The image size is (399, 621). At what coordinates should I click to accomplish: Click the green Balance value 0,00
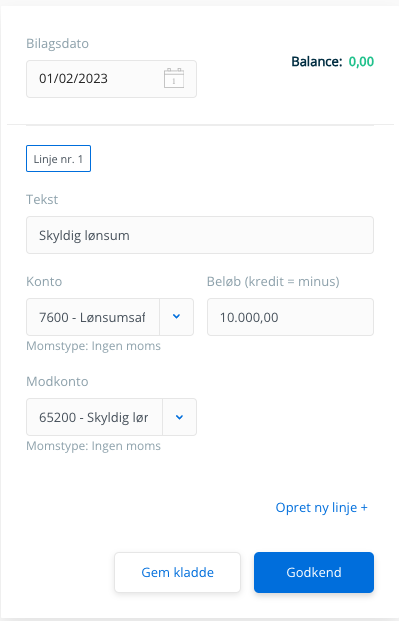(x=361, y=61)
